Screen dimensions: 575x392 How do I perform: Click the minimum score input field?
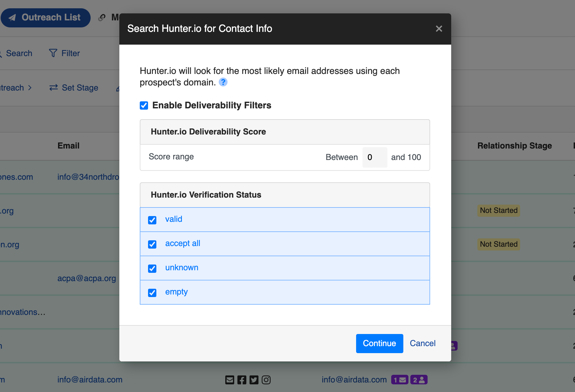click(x=375, y=157)
